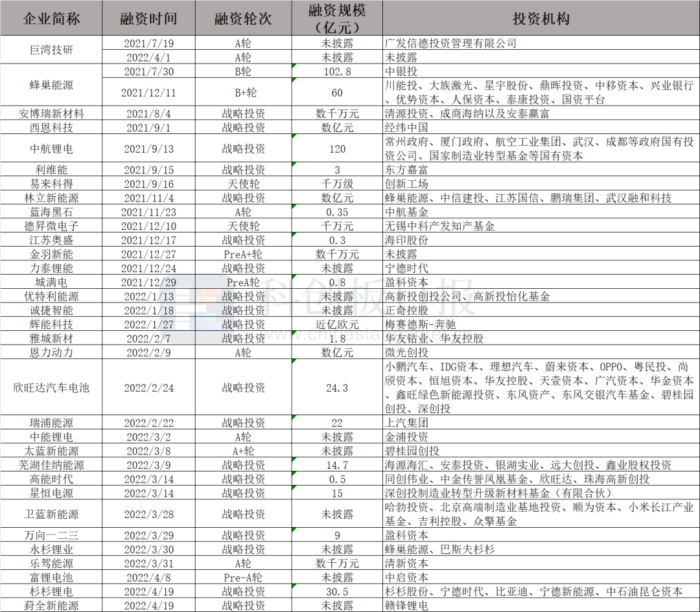Select investor cell 清新资本
700x612 pixels.
(x=541, y=563)
